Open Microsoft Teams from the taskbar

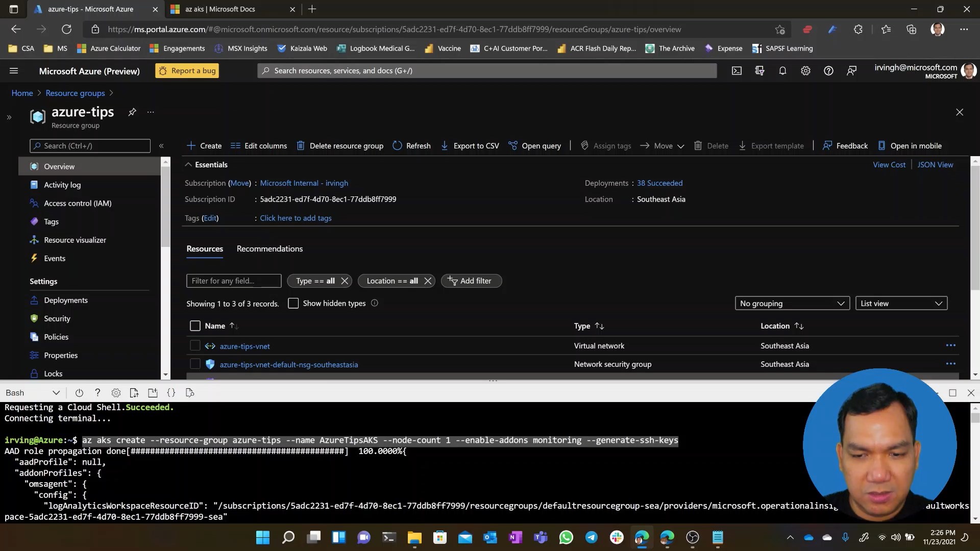tap(541, 537)
